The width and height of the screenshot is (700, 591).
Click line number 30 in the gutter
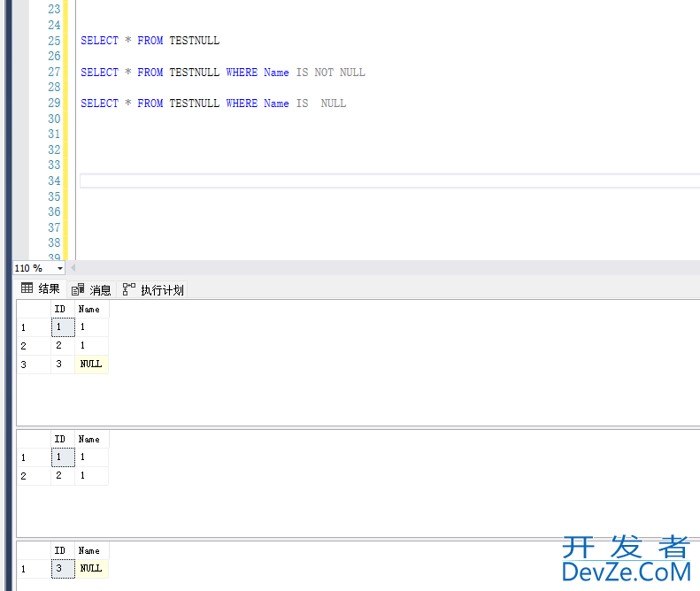[x=54, y=119]
